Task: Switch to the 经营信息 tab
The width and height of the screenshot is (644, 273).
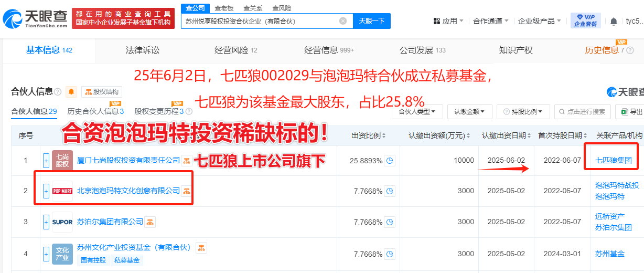Action: click(329, 50)
